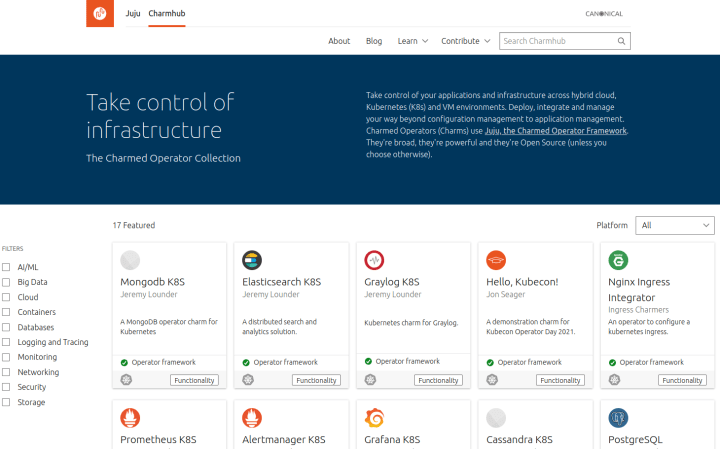Image resolution: width=720 pixels, height=449 pixels.
Task: Switch to the Juju tab
Action: click(133, 13)
